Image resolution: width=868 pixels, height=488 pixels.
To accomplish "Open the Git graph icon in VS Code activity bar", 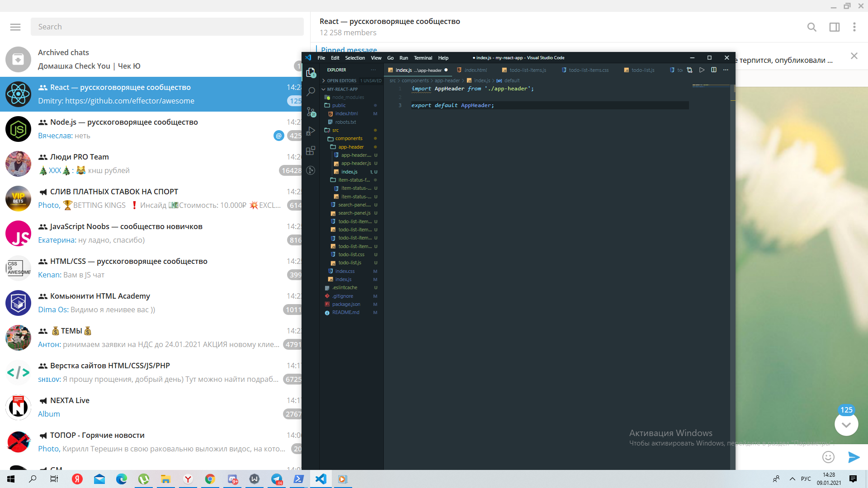I will [x=311, y=170].
